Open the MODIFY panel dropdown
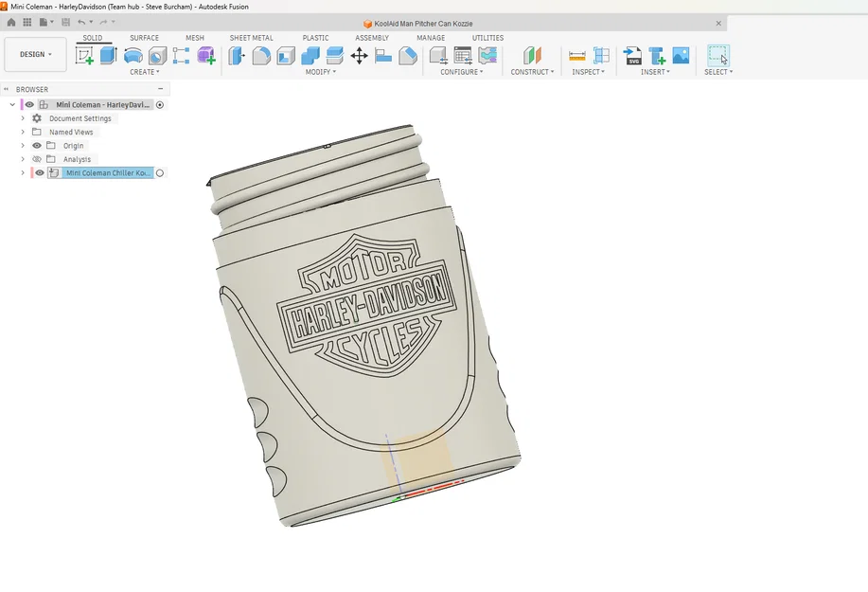 [x=321, y=72]
